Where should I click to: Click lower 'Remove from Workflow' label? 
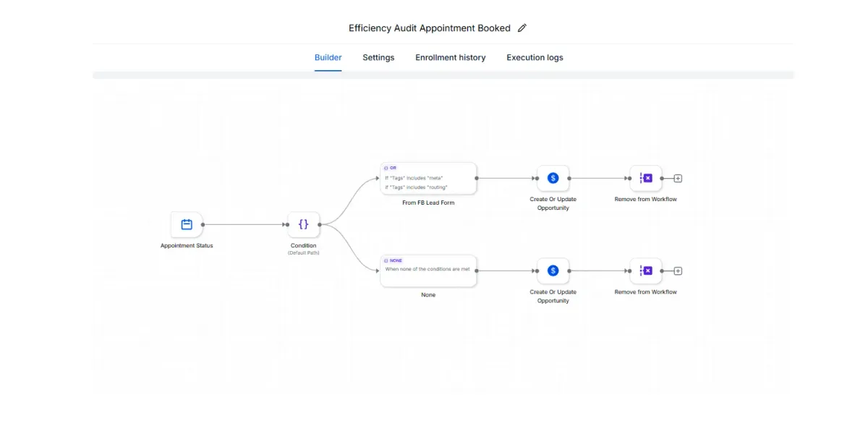coord(646,292)
